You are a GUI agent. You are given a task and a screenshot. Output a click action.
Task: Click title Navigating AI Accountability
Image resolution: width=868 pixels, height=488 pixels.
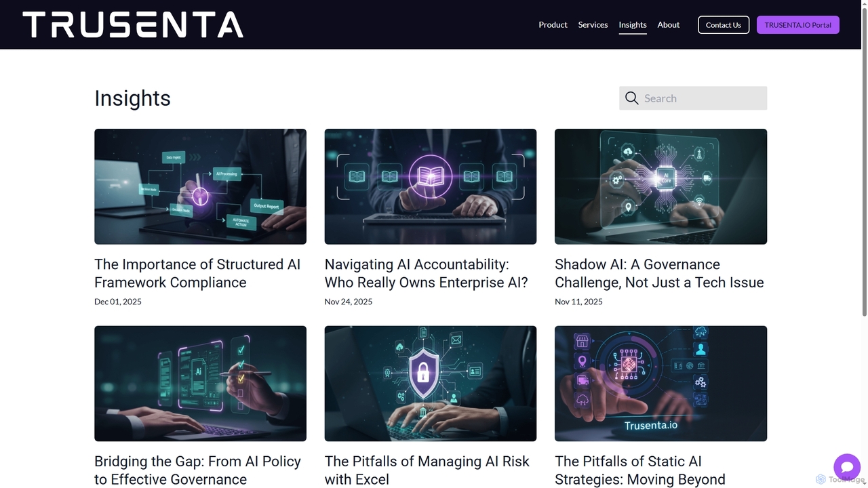coord(427,273)
